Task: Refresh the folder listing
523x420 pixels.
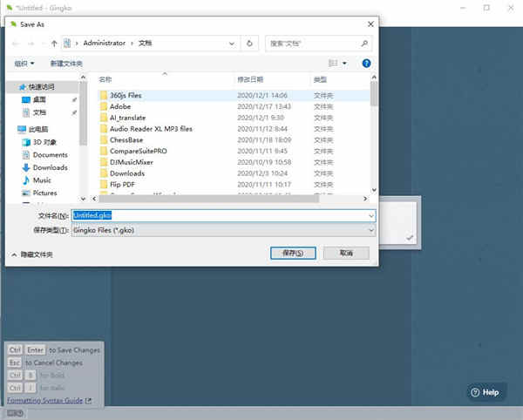Action: (x=249, y=44)
